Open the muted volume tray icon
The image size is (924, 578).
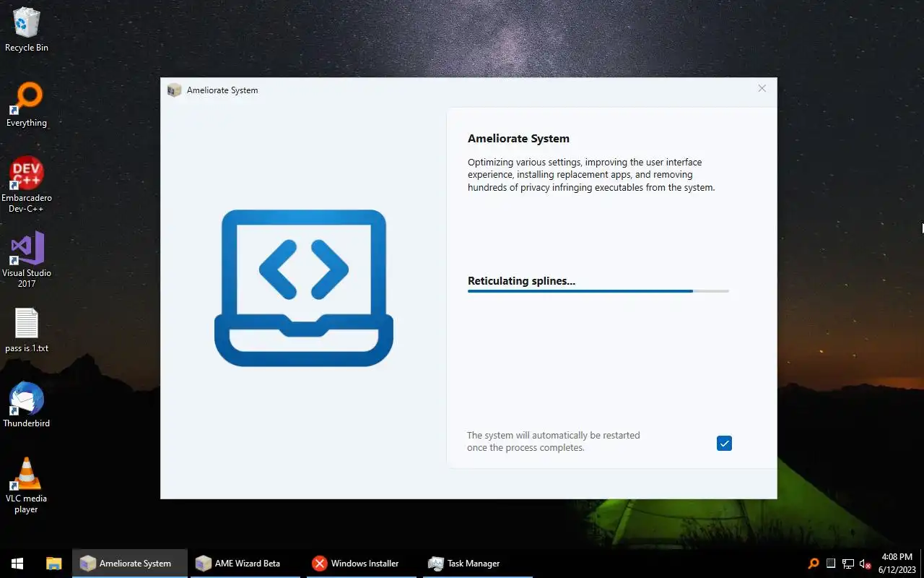(866, 564)
